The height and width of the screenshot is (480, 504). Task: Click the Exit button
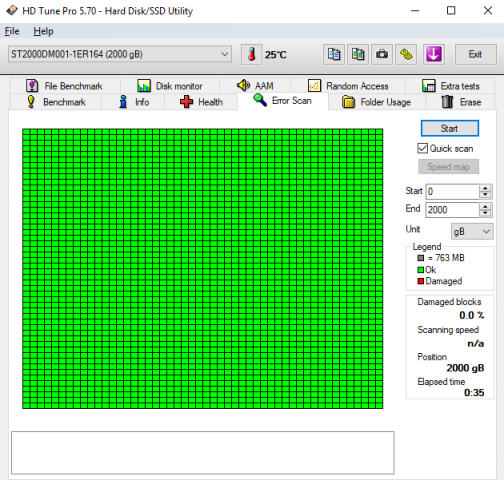click(x=475, y=54)
